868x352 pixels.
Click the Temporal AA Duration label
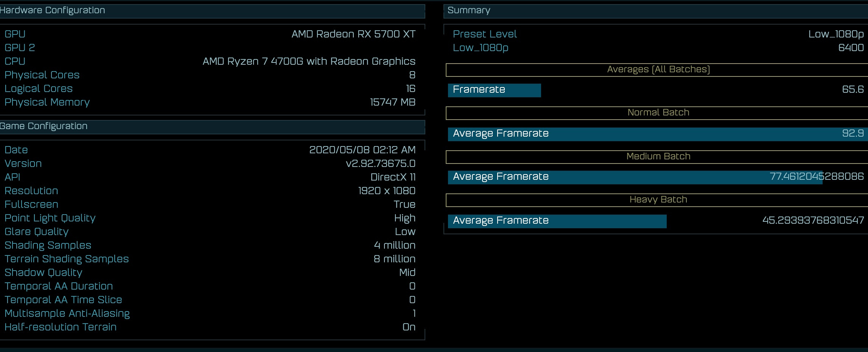pyautogui.click(x=59, y=286)
